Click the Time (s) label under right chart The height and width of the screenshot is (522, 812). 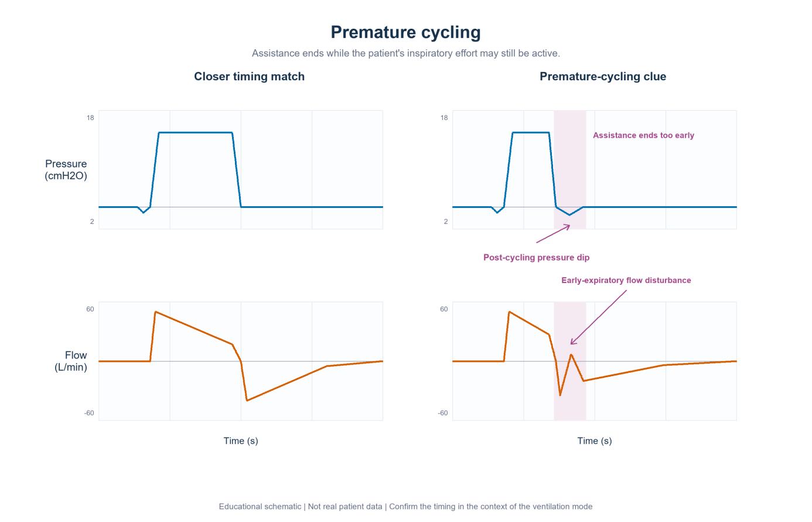coord(595,441)
